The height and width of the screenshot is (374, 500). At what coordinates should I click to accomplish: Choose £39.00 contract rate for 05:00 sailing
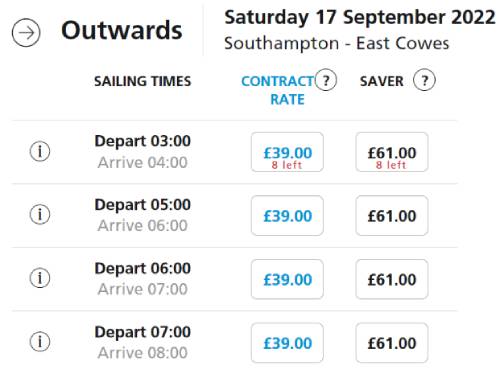point(287,216)
